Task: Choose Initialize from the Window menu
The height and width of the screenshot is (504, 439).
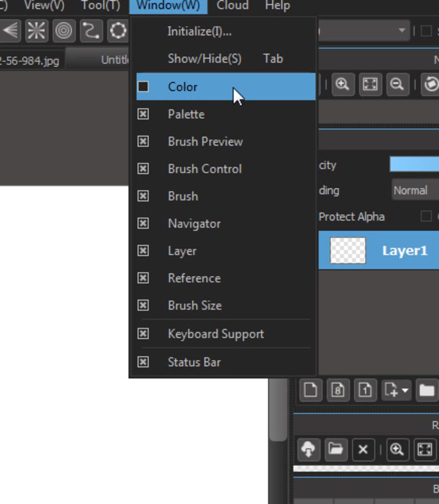Action: (x=199, y=31)
